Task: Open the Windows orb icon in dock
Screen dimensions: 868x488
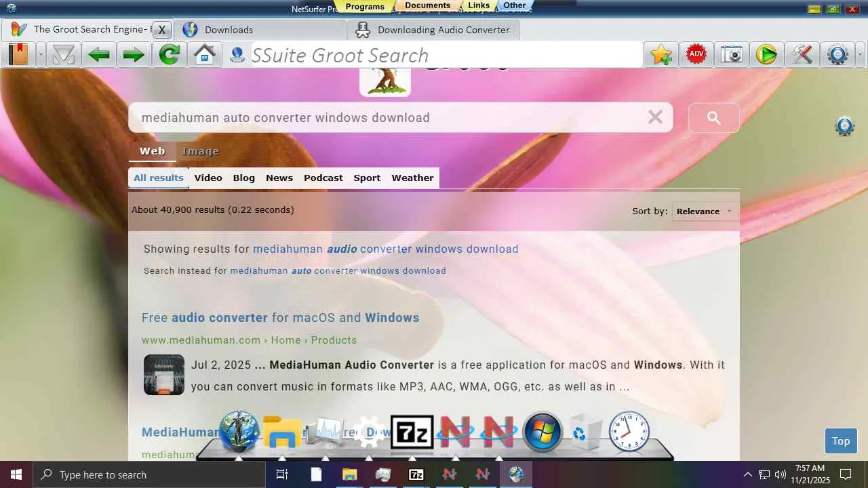Action: [x=542, y=431]
